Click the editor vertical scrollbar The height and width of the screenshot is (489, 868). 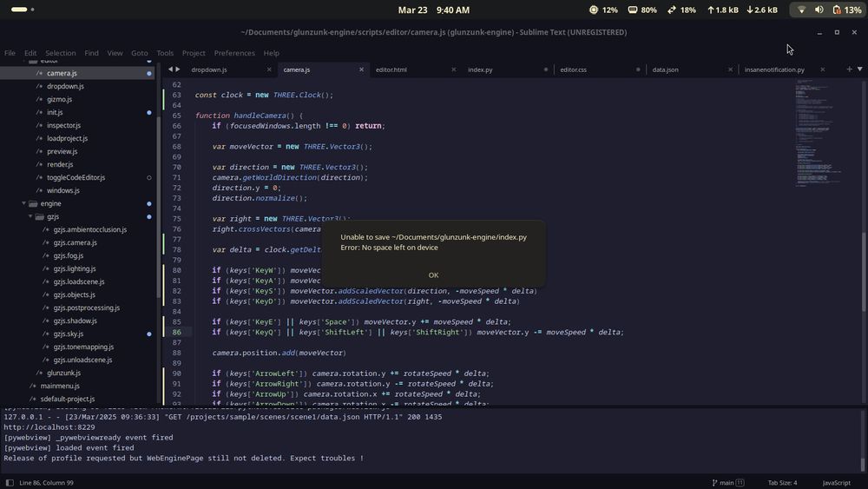click(x=865, y=271)
